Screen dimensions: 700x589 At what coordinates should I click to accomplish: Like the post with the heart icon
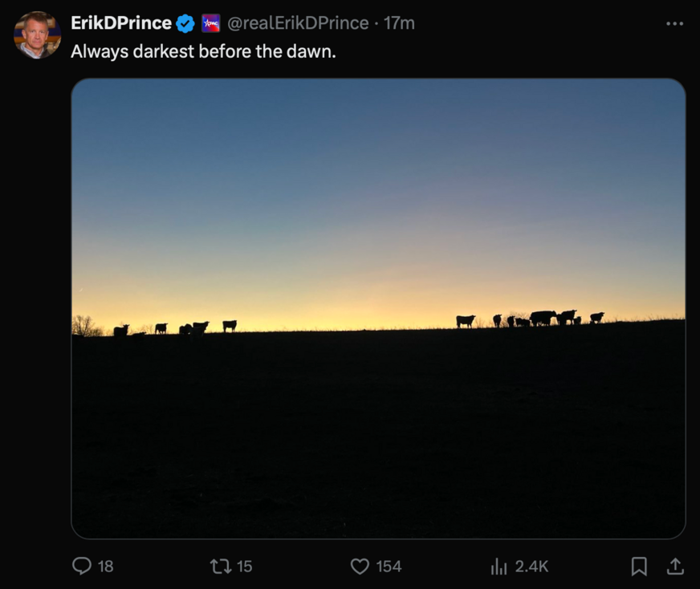[x=360, y=567]
